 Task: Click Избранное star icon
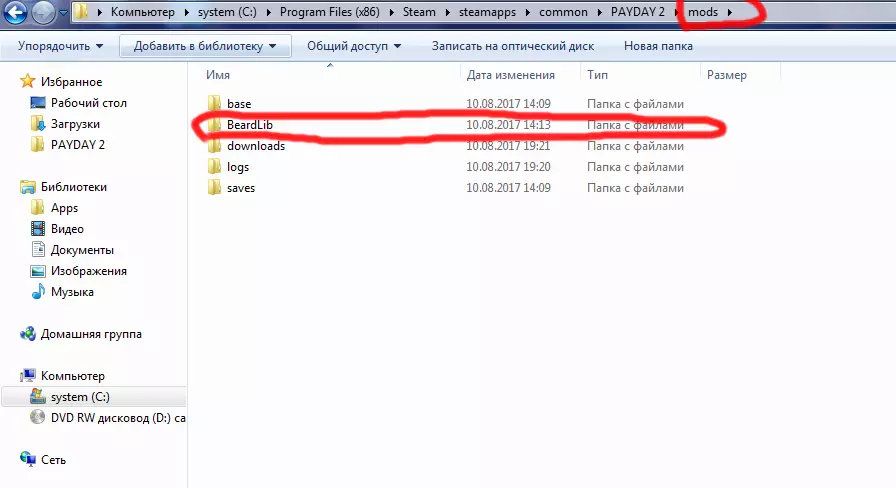pos(27,81)
